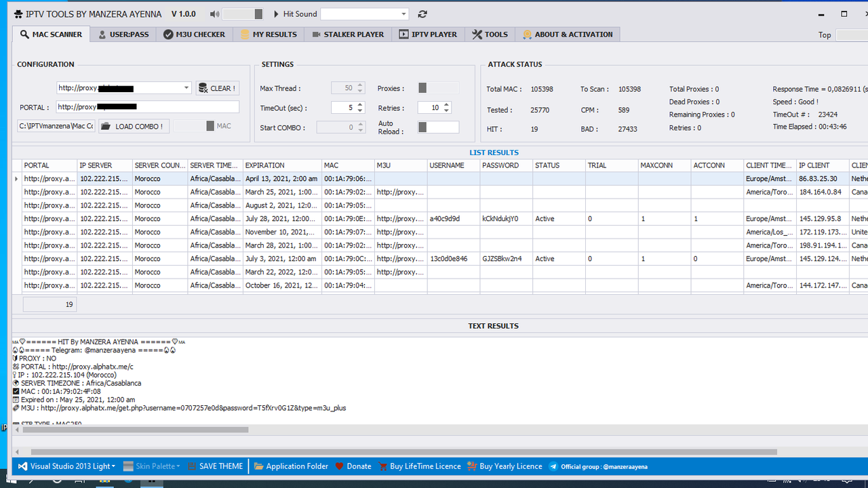
Task: Click the LOAD COMBO ! button
Action: click(x=134, y=126)
